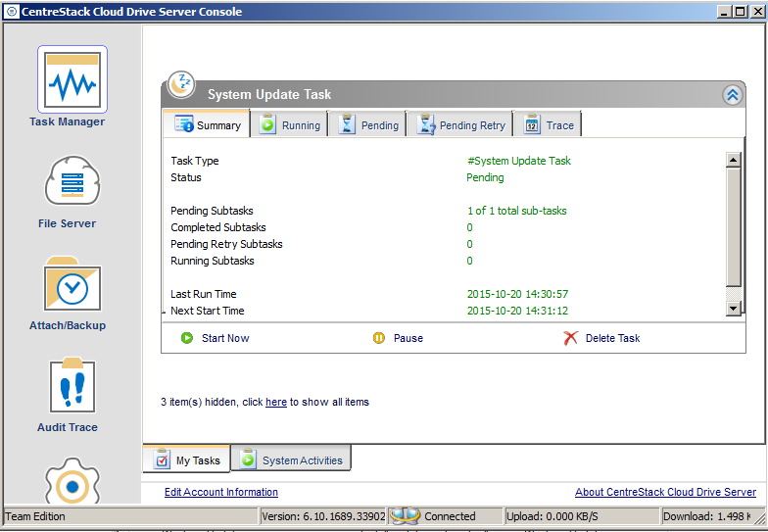The image size is (768, 532).
Task: Click the green Start Now play icon
Action: pos(187,338)
